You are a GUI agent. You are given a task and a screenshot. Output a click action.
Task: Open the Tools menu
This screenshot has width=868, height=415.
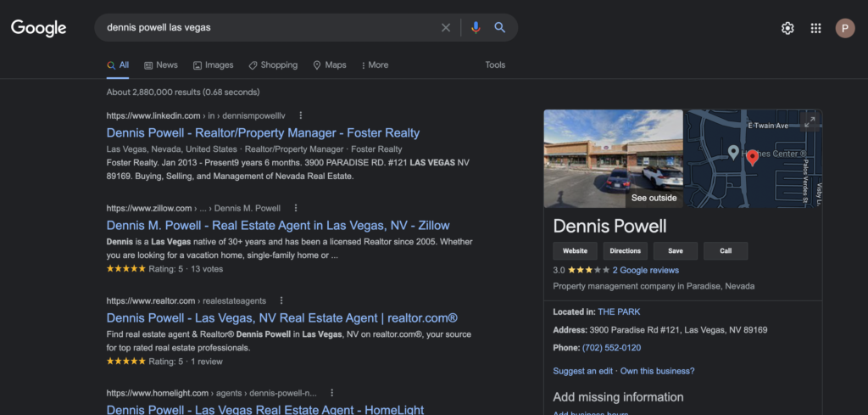coord(495,64)
